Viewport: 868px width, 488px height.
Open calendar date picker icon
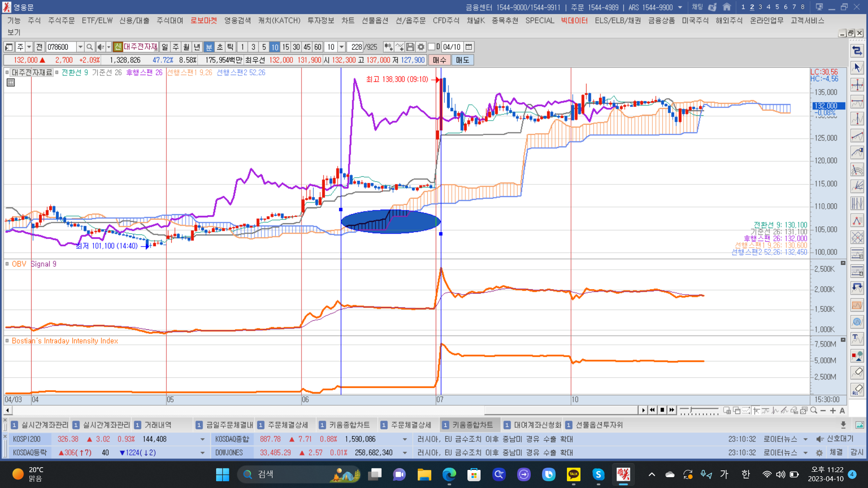point(469,47)
